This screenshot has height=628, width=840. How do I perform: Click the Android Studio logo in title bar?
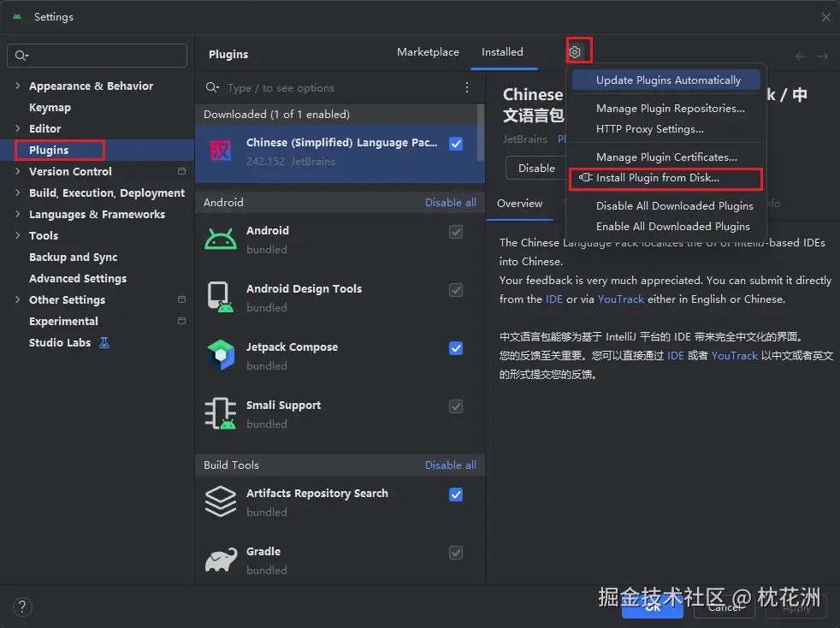17,16
